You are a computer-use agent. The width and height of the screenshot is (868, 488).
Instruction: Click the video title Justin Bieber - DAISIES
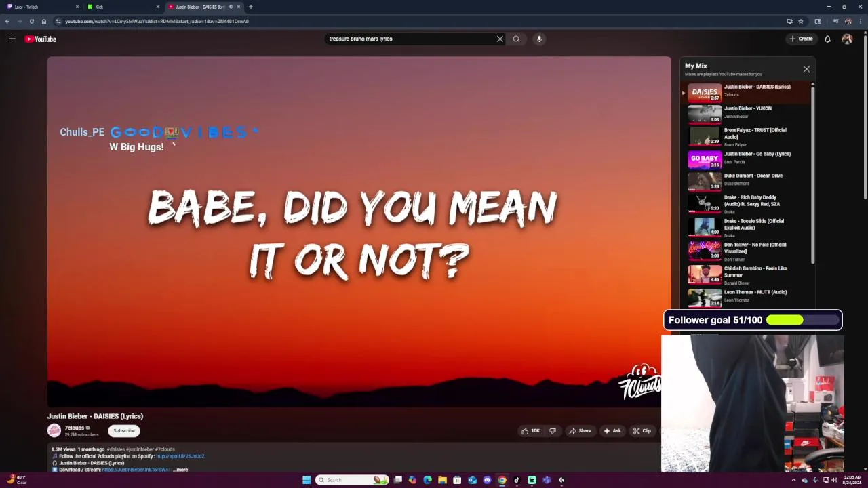tap(95, 416)
